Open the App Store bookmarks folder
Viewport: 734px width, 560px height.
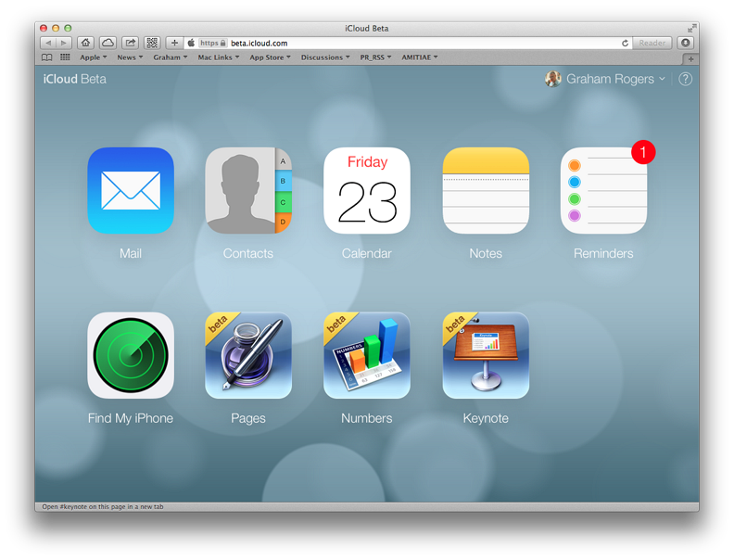[x=270, y=57]
